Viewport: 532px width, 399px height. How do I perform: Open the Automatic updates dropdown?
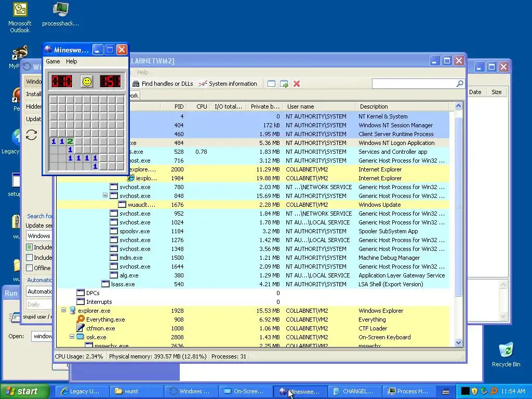click(x=39, y=291)
